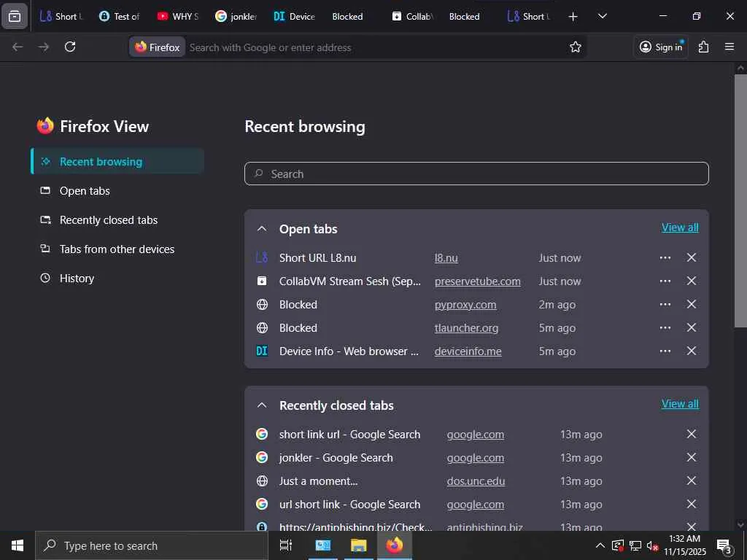Dismiss the dos.unc.edu closed tab entry

click(x=692, y=481)
